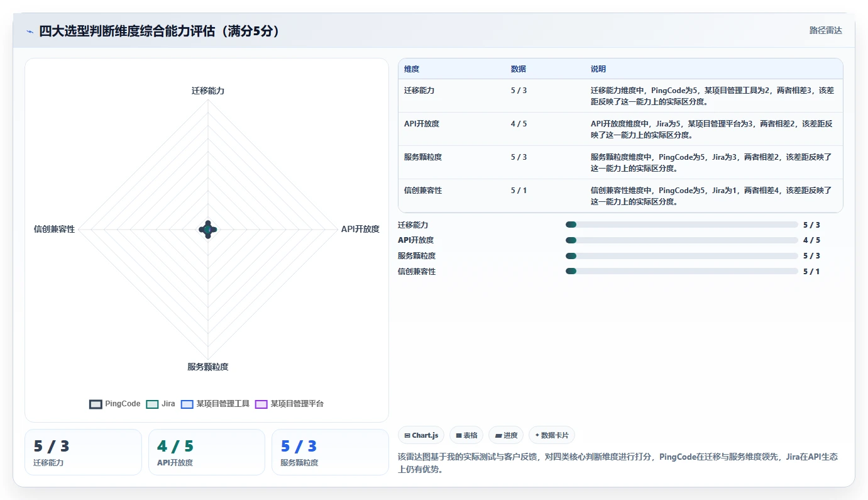Toggle the 某项目管理工具 legend swatch

point(187,404)
